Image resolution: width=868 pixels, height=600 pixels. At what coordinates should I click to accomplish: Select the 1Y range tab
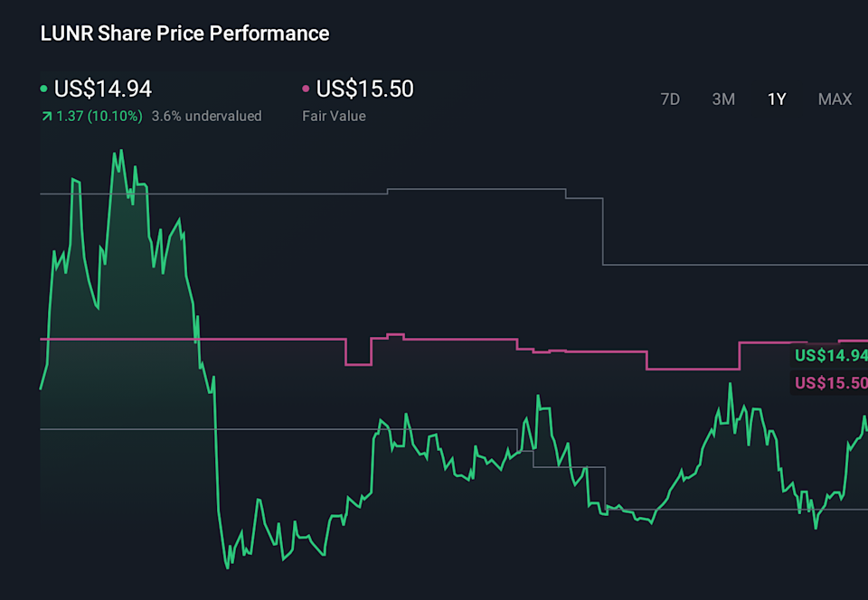pos(776,99)
